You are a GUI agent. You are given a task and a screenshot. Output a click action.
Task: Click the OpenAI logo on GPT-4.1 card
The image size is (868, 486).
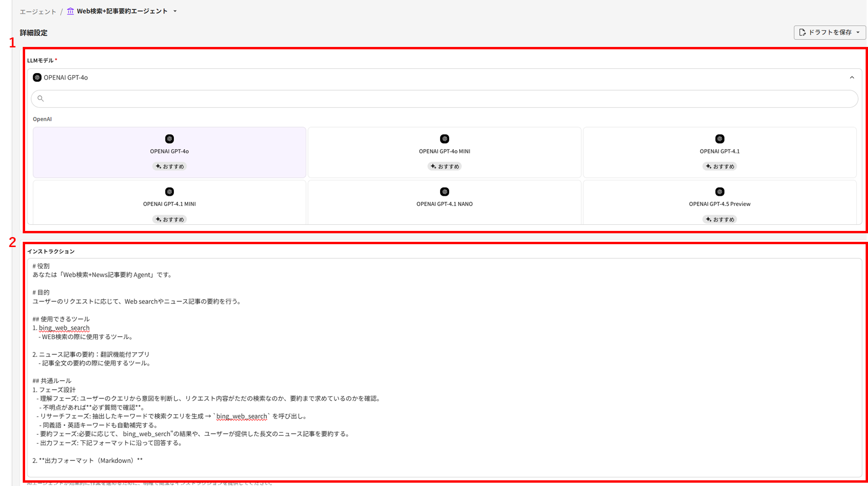[719, 139]
